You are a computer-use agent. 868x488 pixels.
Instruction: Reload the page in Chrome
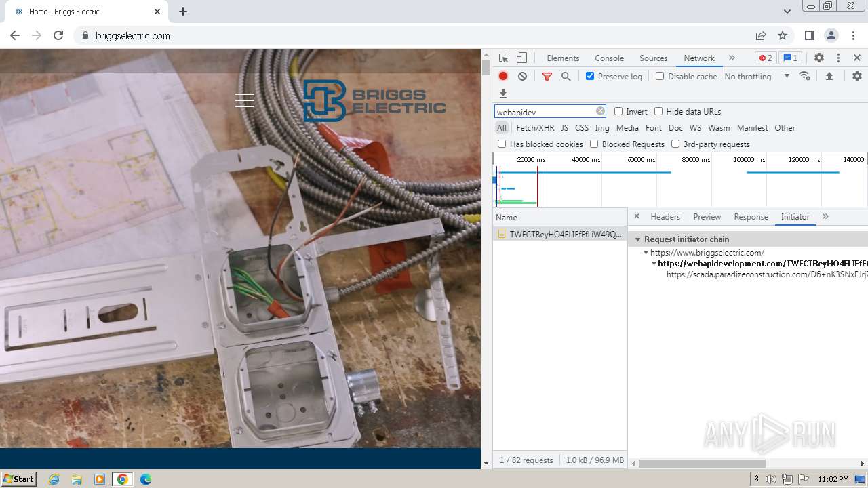(x=58, y=35)
